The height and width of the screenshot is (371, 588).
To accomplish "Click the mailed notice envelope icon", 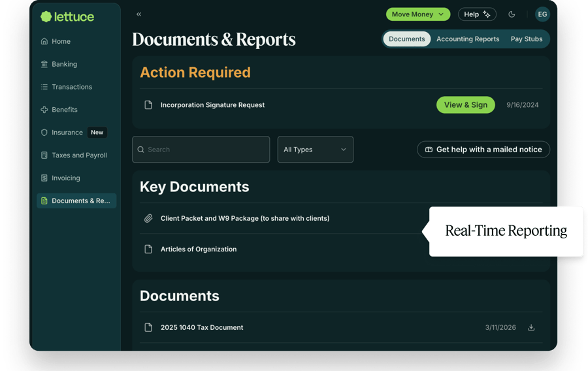I will click(429, 150).
